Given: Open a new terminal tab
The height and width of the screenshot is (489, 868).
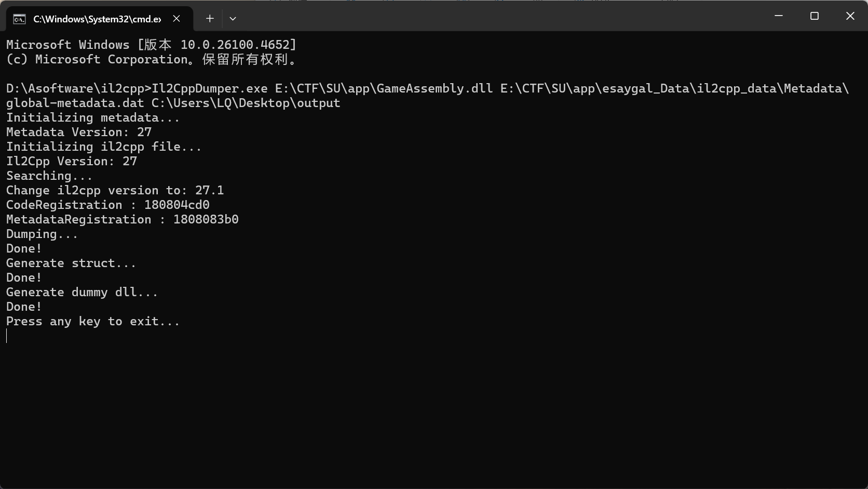Looking at the screenshot, I should 210,19.
